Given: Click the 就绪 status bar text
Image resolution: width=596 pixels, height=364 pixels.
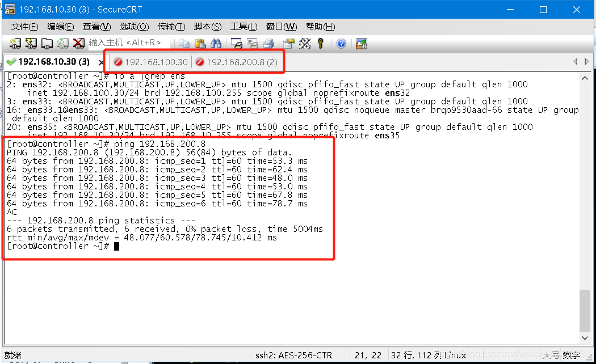Looking at the screenshot, I should pyautogui.click(x=13, y=355).
